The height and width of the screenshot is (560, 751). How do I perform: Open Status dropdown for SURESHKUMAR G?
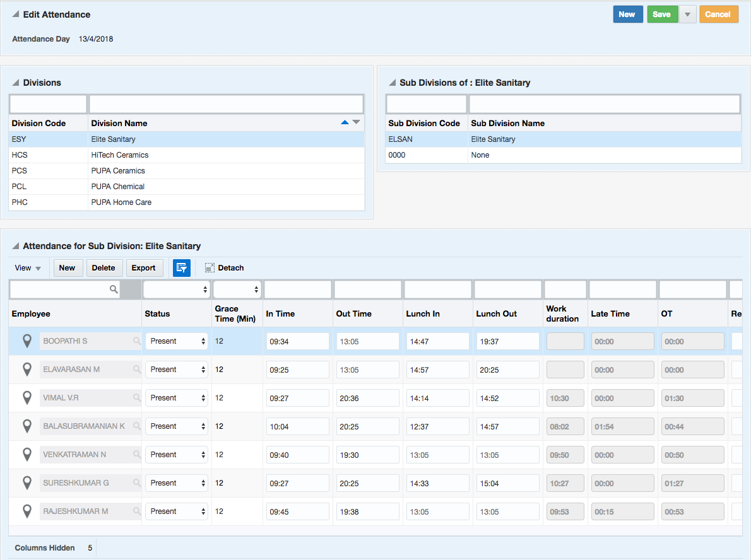(176, 483)
